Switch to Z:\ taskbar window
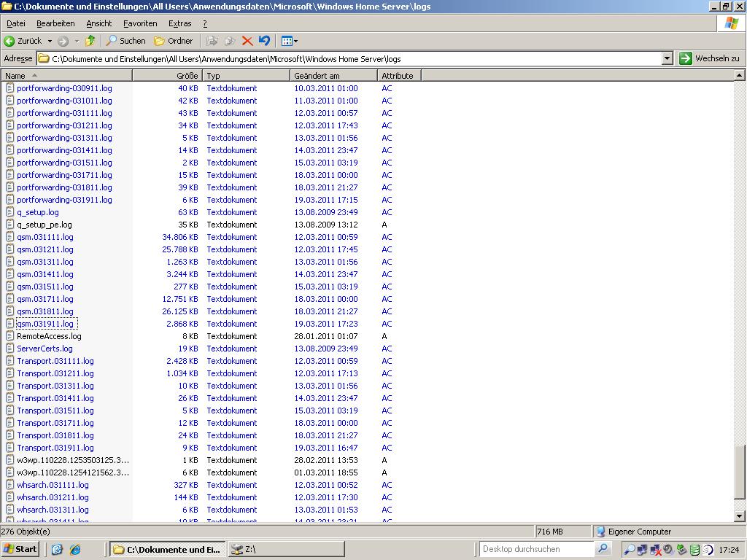The width and height of the screenshot is (747, 560). (286, 549)
